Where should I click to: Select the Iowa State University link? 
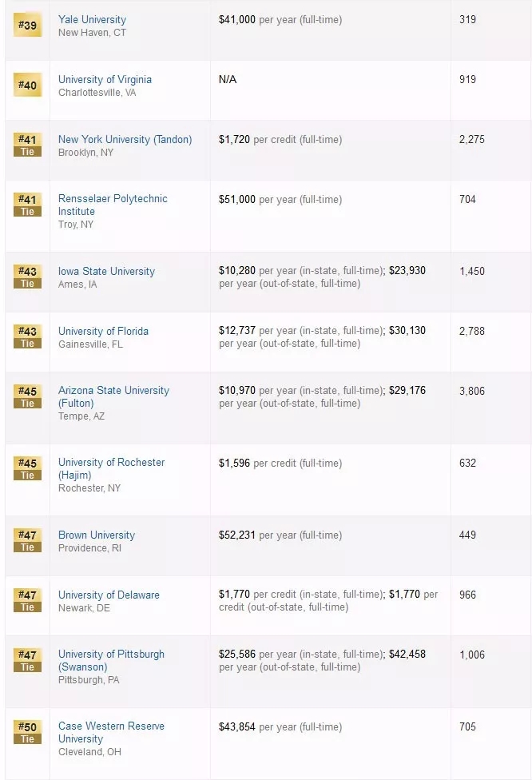pyautogui.click(x=106, y=271)
